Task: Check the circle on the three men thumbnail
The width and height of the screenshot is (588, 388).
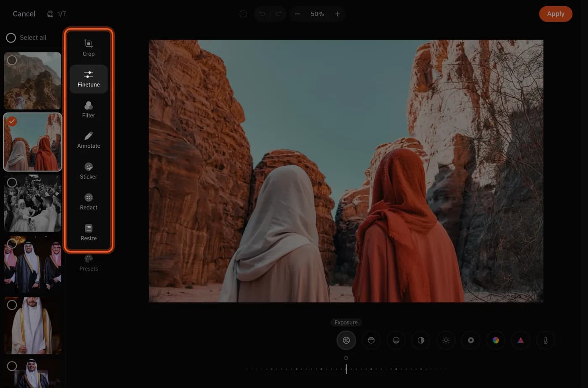Action: (x=12, y=243)
